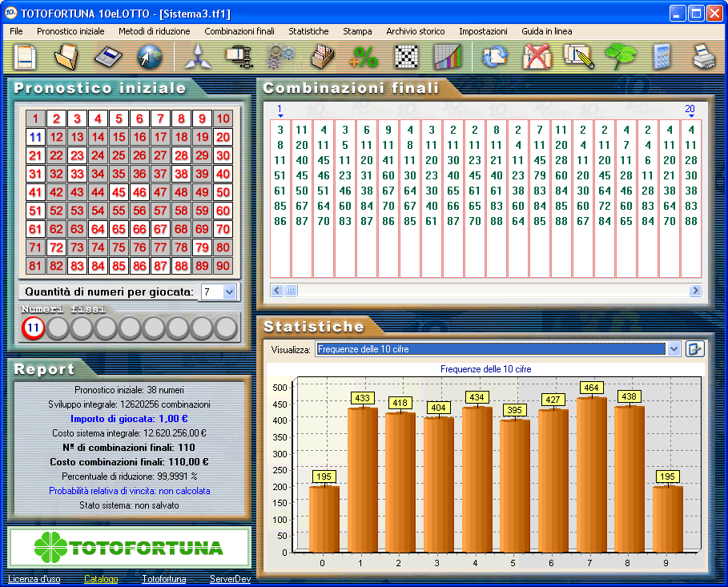Click the combinations scrollbar right arrow
Image resolution: width=728 pixels, height=587 pixels.
point(695,291)
